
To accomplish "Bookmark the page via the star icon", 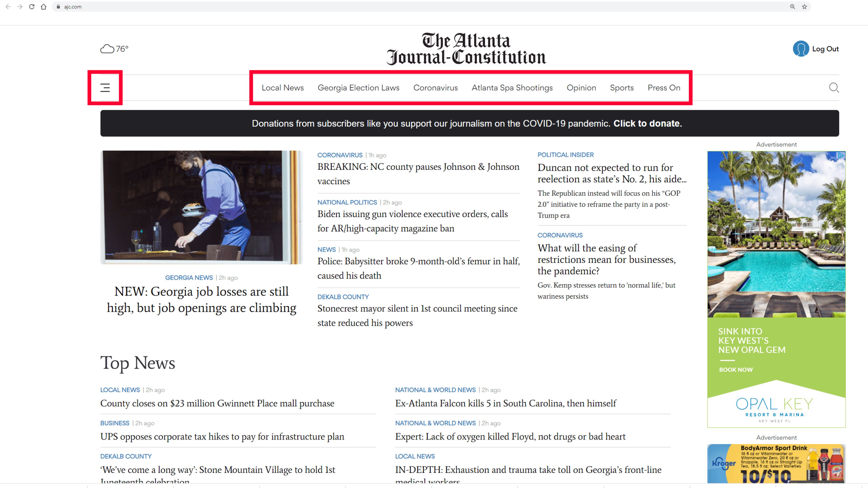I will click(804, 6).
